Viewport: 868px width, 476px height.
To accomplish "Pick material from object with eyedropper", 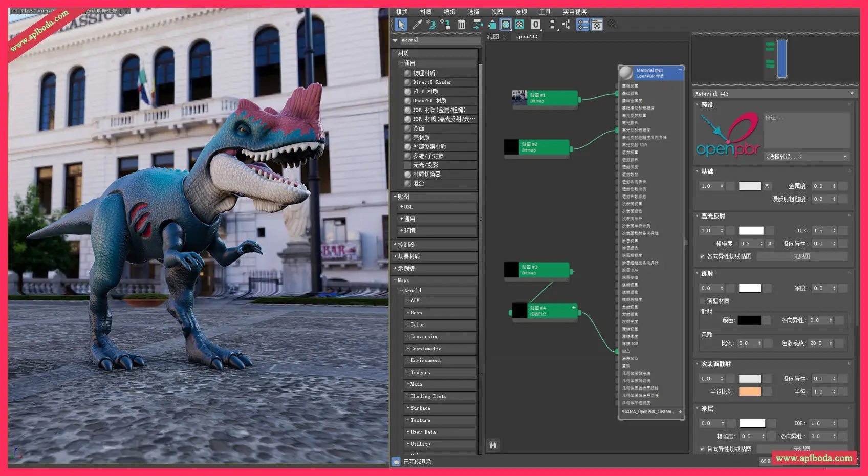I will pyautogui.click(x=417, y=24).
